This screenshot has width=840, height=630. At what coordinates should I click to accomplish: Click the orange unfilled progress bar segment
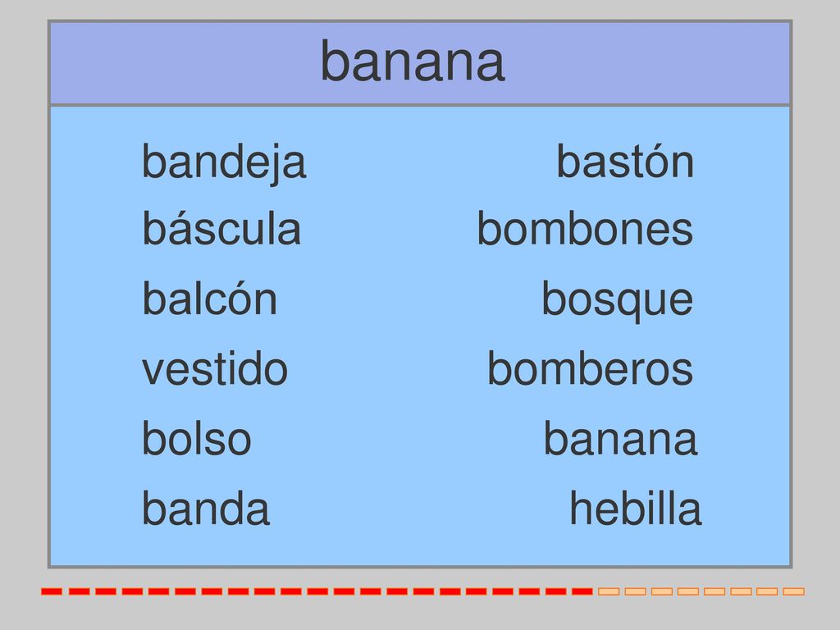[x=701, y=591]
